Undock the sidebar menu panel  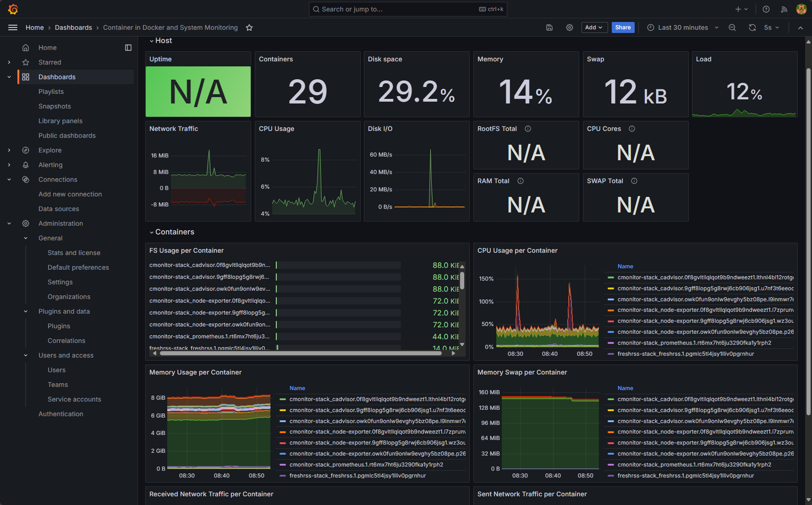tap(128, 48)
